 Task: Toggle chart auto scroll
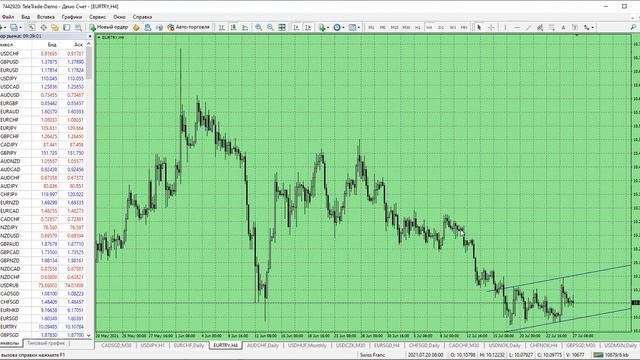point(296,27)
